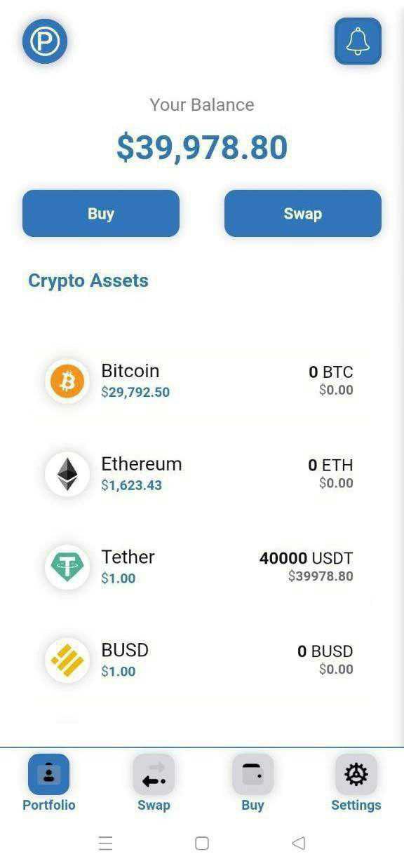Tap the $39,978.80 balance amount

[x=202, y=147]
